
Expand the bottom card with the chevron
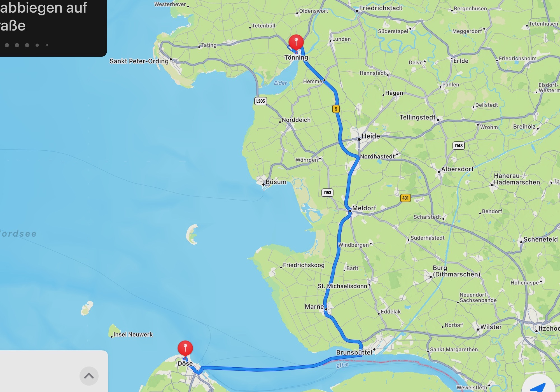(x=89, y=376)
